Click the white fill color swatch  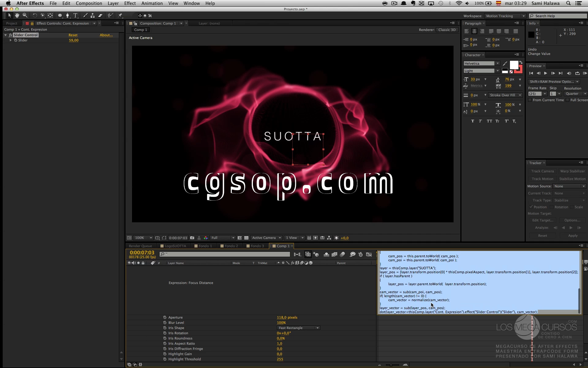click(x=514, y=65)
